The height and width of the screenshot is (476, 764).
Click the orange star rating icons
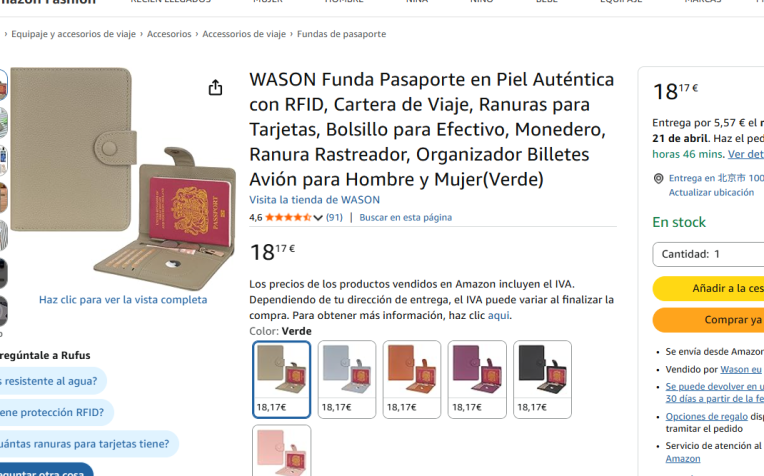coord(288,217)
